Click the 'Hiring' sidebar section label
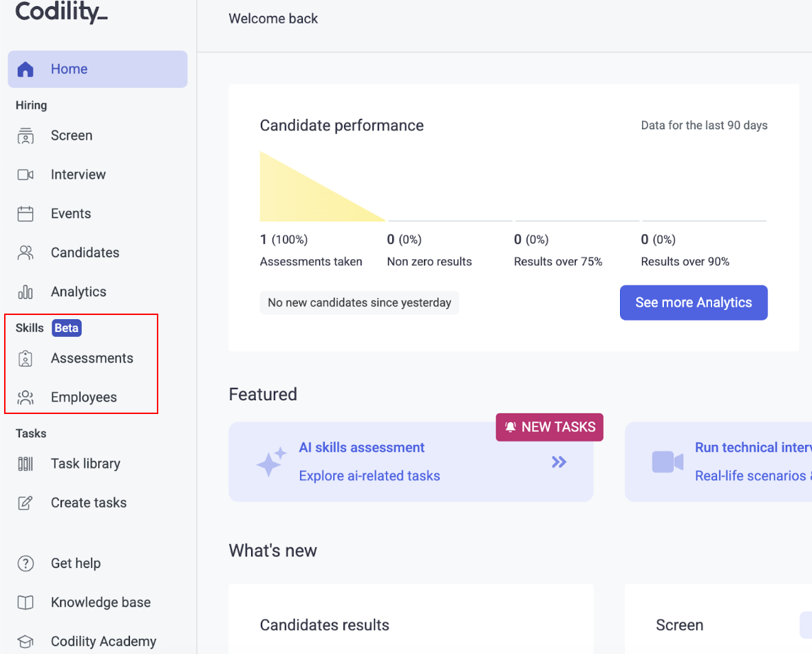This screenshot has width=812, height=654. 31,105
